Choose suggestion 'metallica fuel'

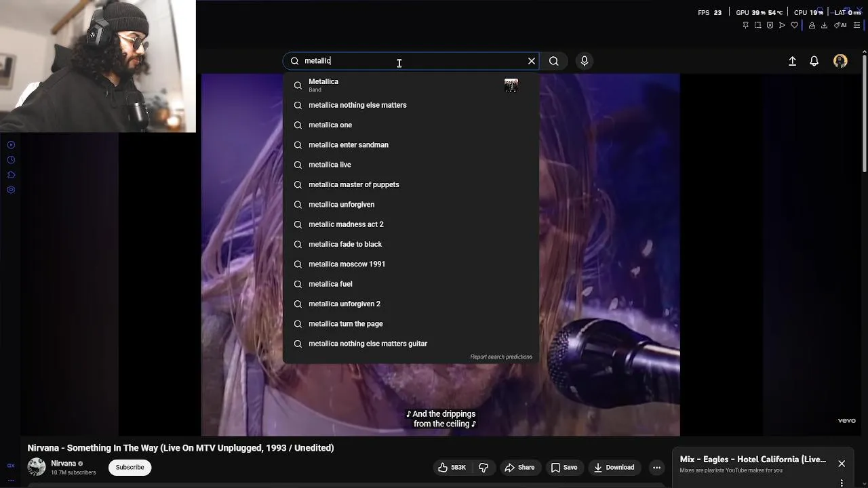pos(411,284)
